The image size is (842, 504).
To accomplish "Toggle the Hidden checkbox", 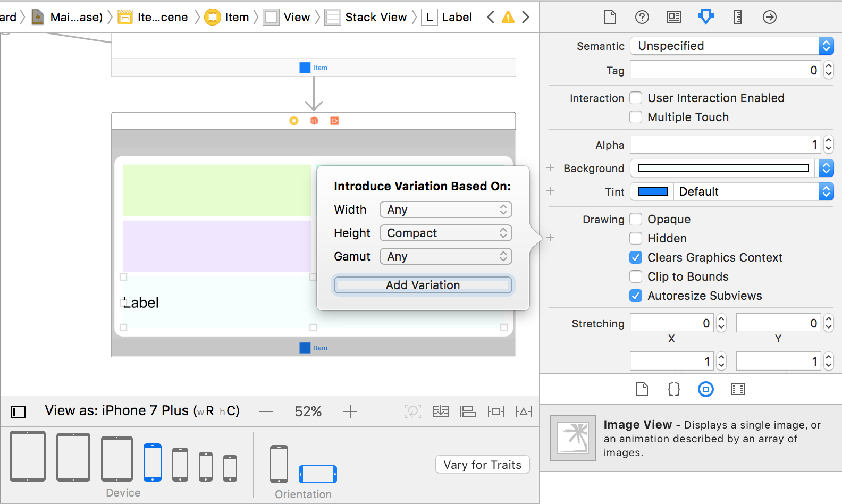I will (636, 238).
